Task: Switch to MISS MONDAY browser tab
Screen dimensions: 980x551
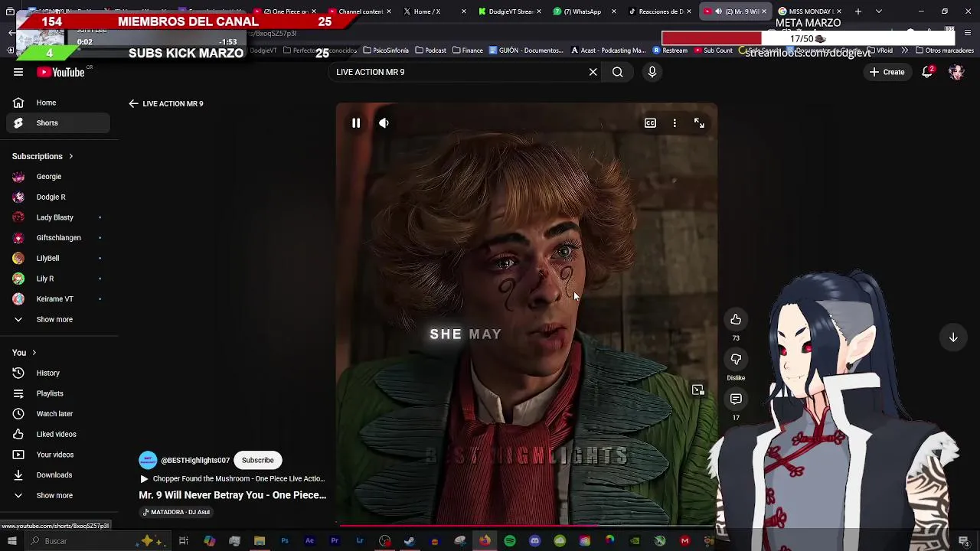Action: (x=810, y=11)
